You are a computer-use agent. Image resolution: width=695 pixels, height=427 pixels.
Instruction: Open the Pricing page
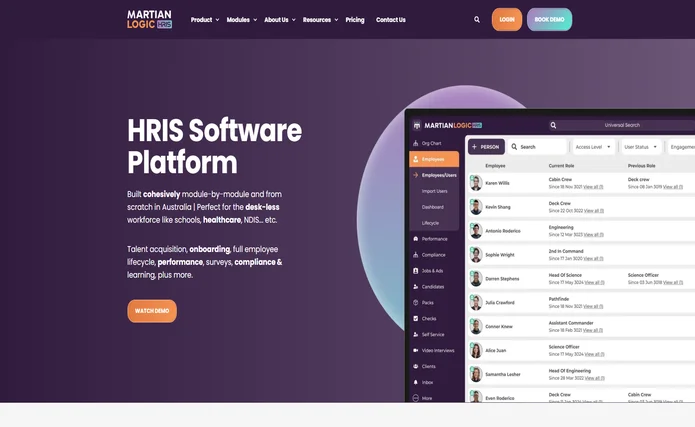[355, 20]
